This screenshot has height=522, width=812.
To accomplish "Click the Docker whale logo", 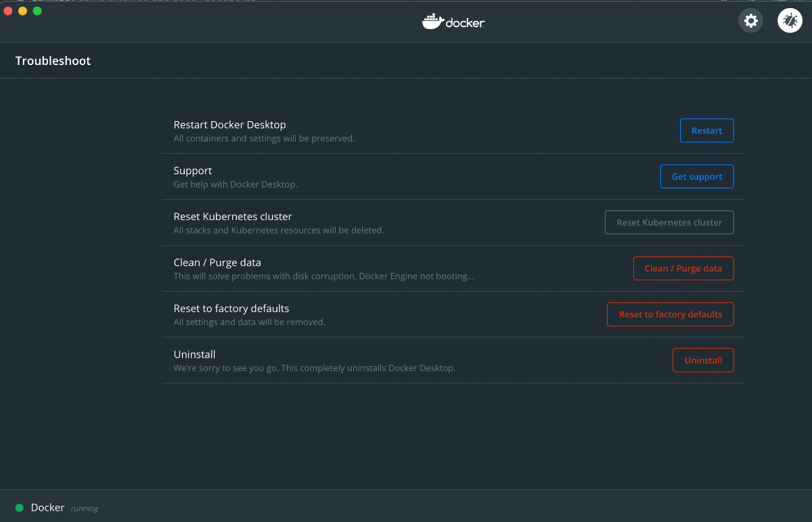I will coord(453,22).
